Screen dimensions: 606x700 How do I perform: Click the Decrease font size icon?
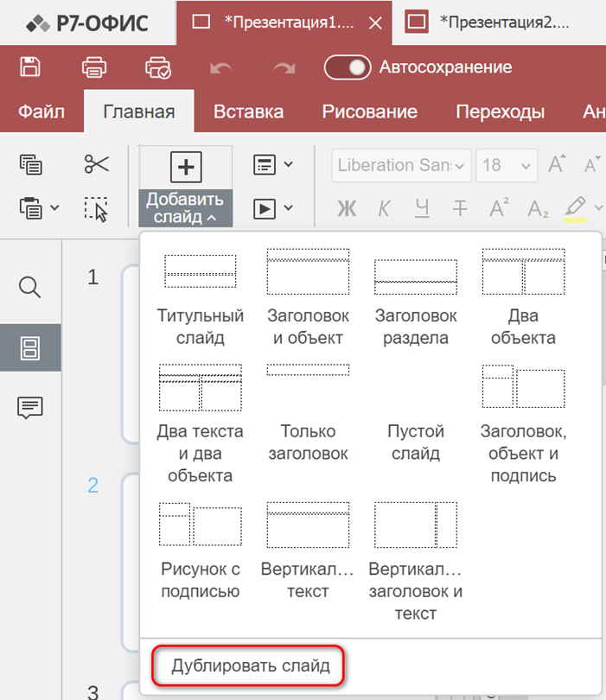tap(592, 164)
